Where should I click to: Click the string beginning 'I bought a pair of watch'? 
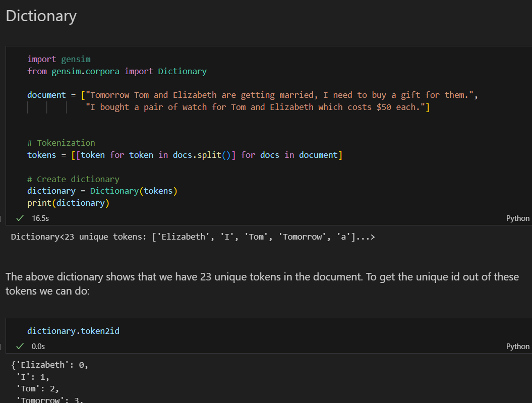(258, 107)
